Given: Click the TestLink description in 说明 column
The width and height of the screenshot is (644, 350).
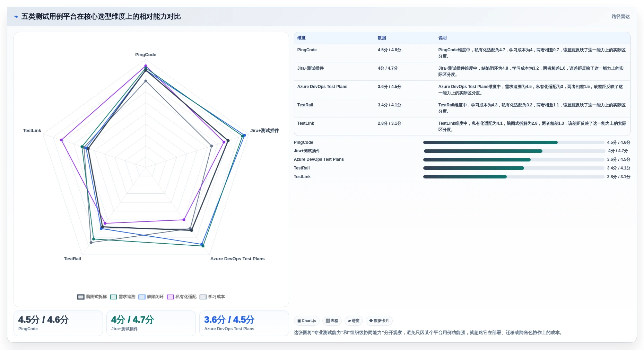Looking at the screenshot, I should tap(532, 126).
